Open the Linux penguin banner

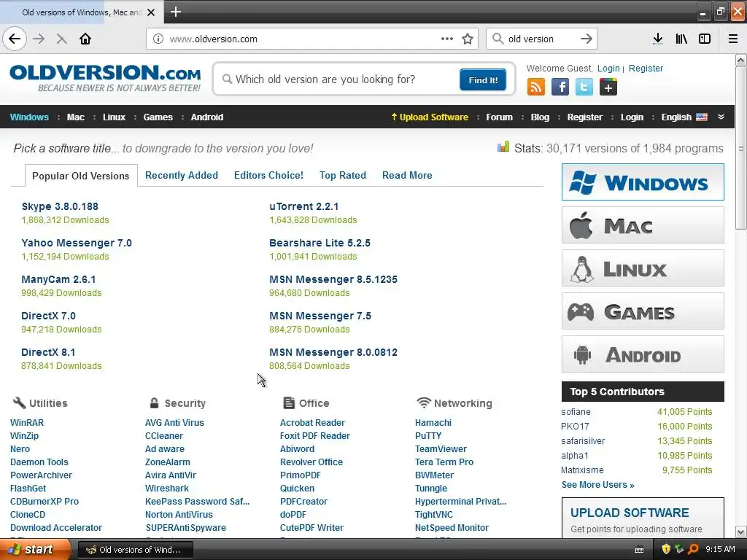click(x=643, y=268)
